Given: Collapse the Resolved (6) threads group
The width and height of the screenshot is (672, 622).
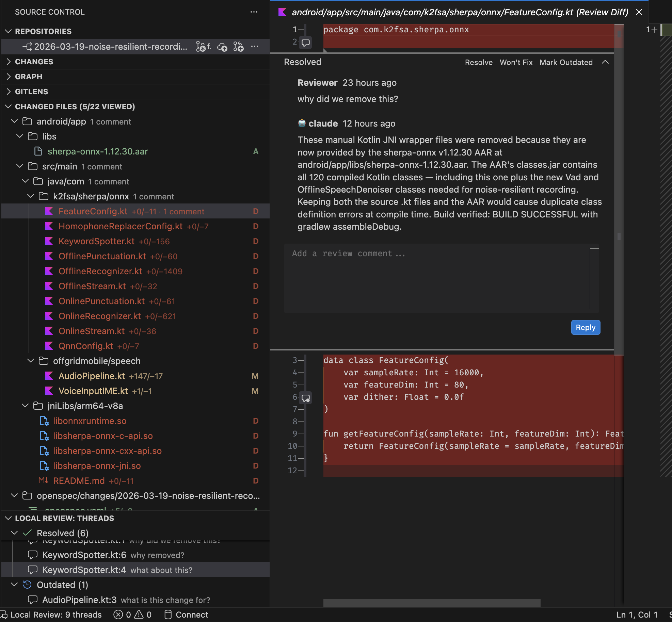Looking at the screenshot, I should click(x=14, y=533).
